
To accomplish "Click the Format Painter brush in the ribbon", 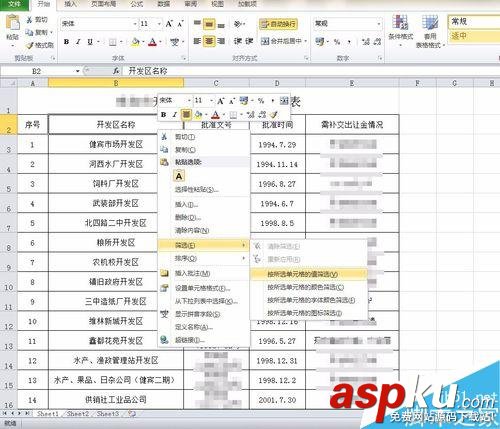I will (x=30, y=45).
